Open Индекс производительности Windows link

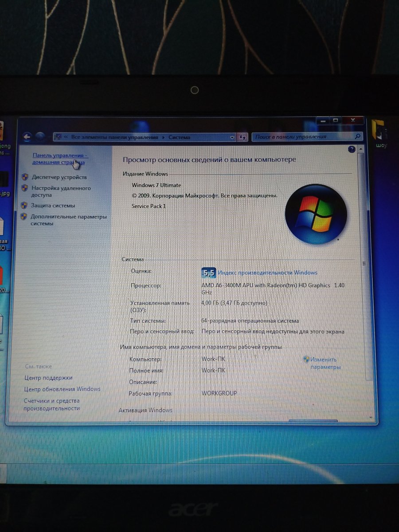[267, 272]
